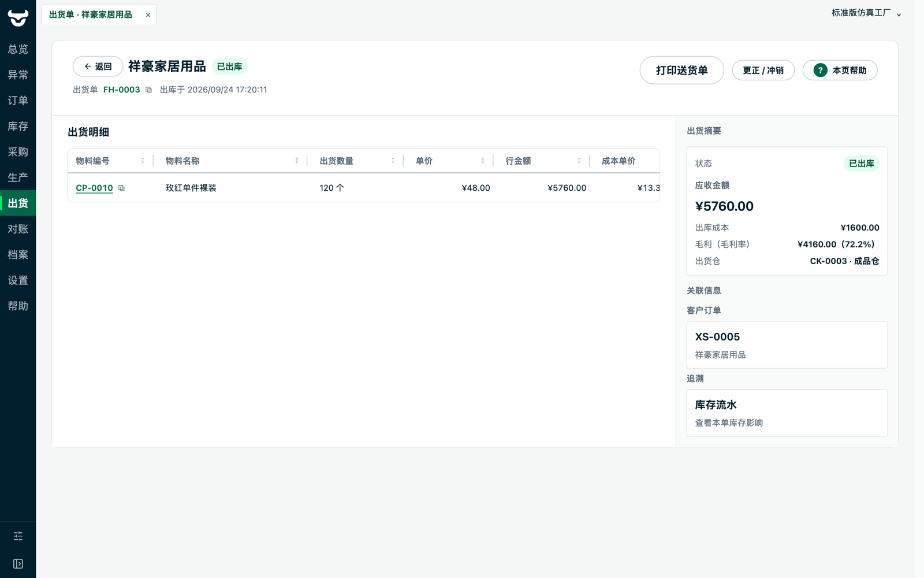
Task: Click the ¥5760.00 line amount cell
Action: pos(567,188)
